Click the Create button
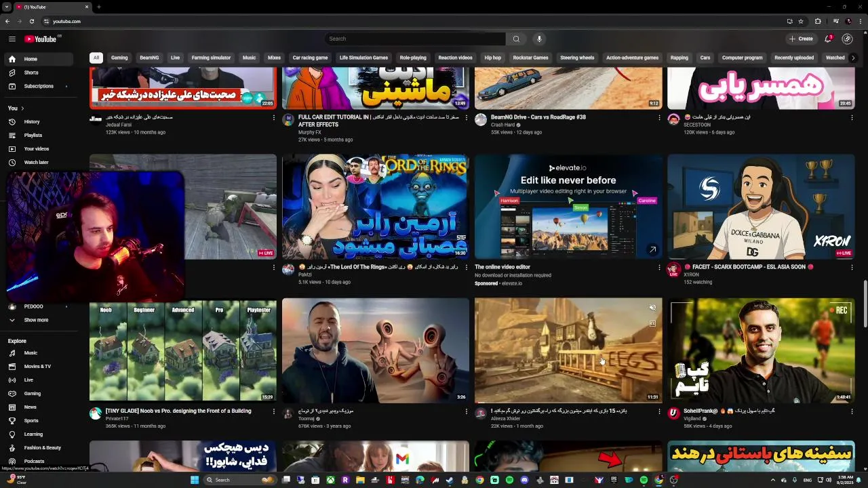Viewport: 868px width, 488px height. pos(801,39)
